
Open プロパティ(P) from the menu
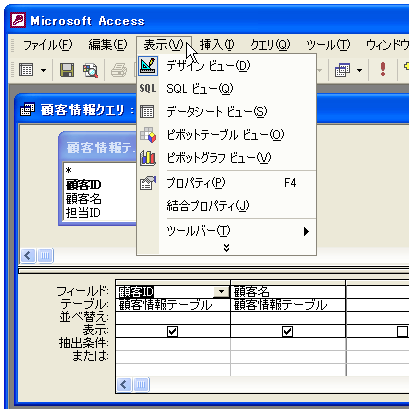(226, 183)
